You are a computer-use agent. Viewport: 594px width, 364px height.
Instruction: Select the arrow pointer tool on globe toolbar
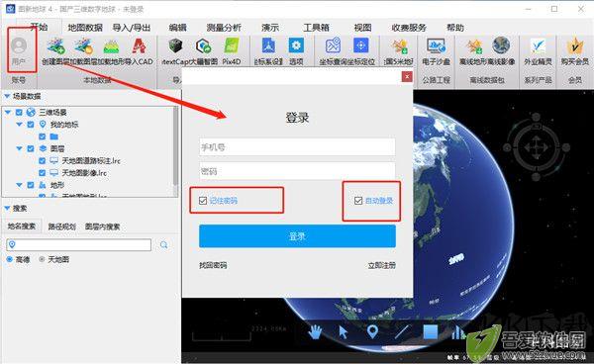344,332
